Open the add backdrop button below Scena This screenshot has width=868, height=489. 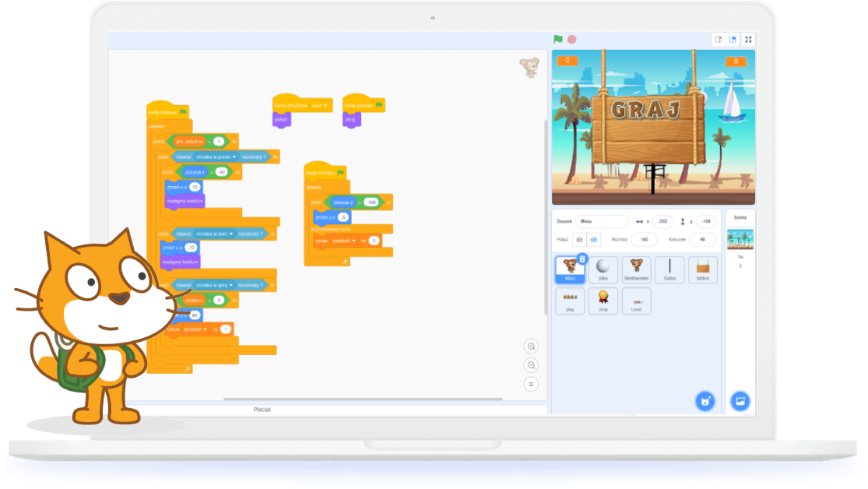(x=740, y=401)
